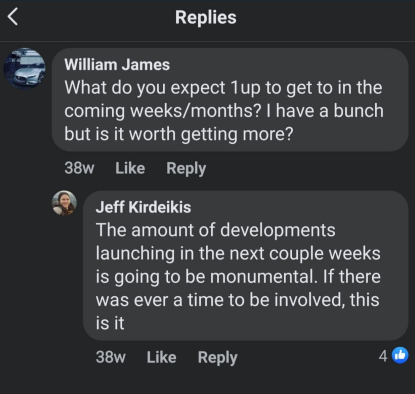The image size is (415, 394).
Task: Open the blue thumbs-up reaction icon
Action: [x=400, y=355]
